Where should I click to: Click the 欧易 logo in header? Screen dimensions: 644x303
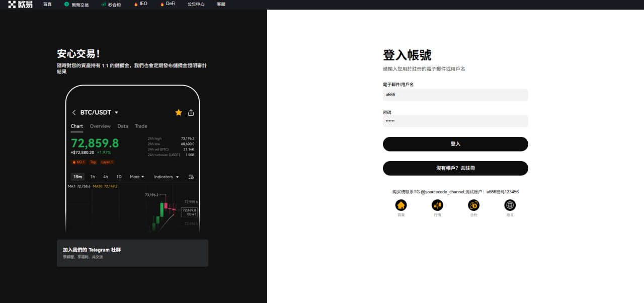pyautogui.click(x=20, y=4)
